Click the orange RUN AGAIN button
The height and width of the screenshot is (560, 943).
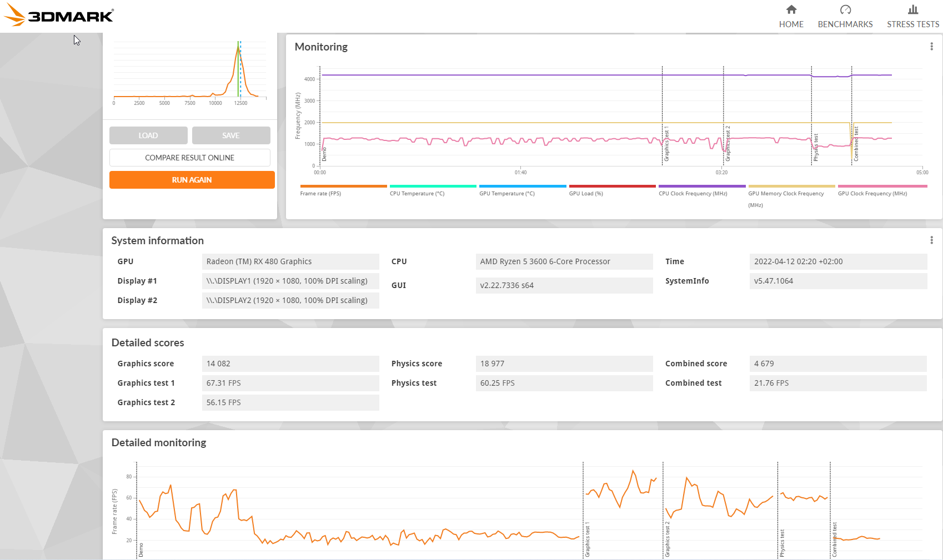tap(192, 180)
